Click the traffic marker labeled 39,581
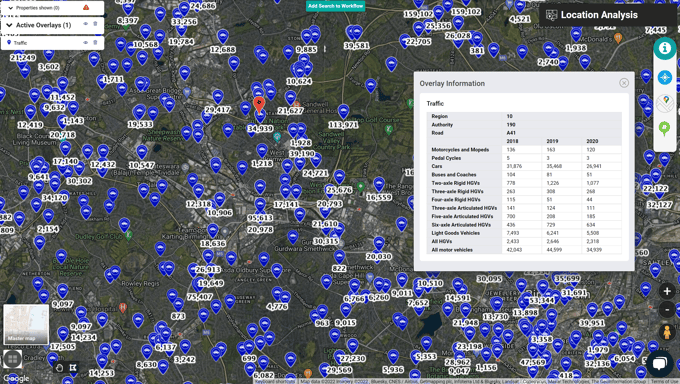 pyautogui.click(x=356, y=33)
